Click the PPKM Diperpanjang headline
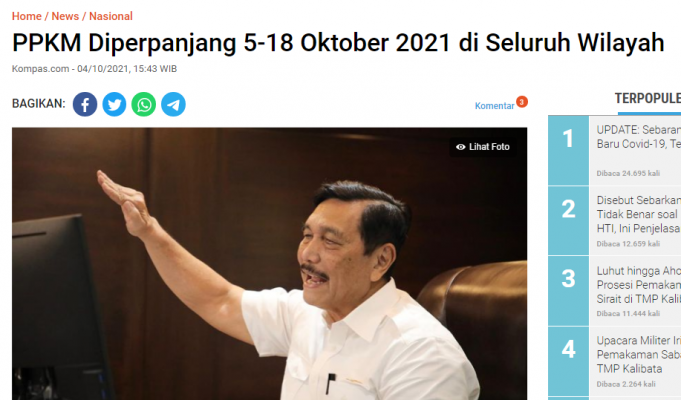The image size is (681, 400). coord(338,43)
